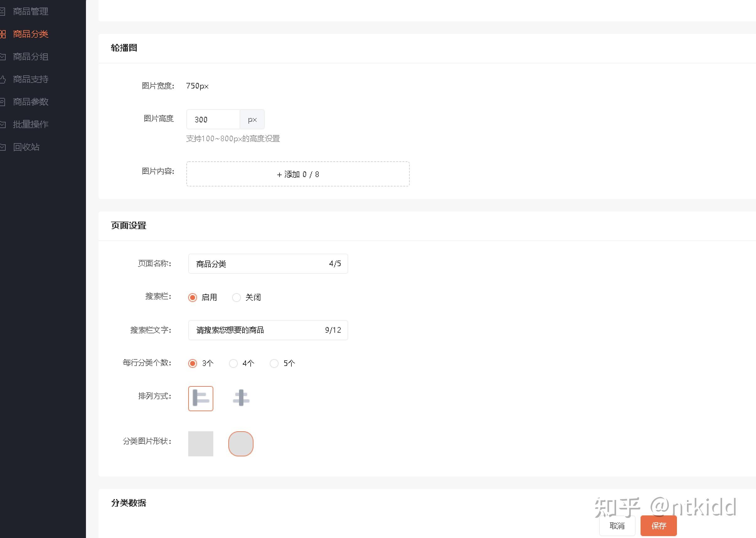The width and height of the screenshot is (756, 538).
Task: Click the 图片高度 input field
Action: point(213,120)
